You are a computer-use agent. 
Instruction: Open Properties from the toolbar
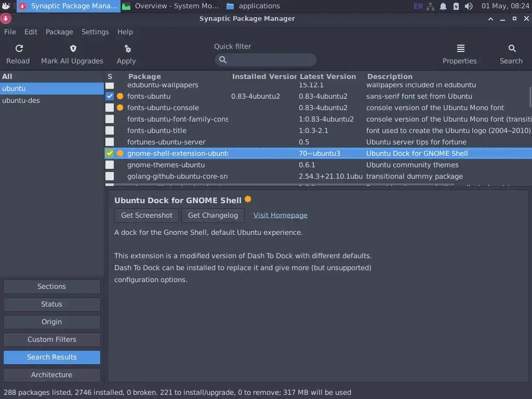tap(460, 54)
